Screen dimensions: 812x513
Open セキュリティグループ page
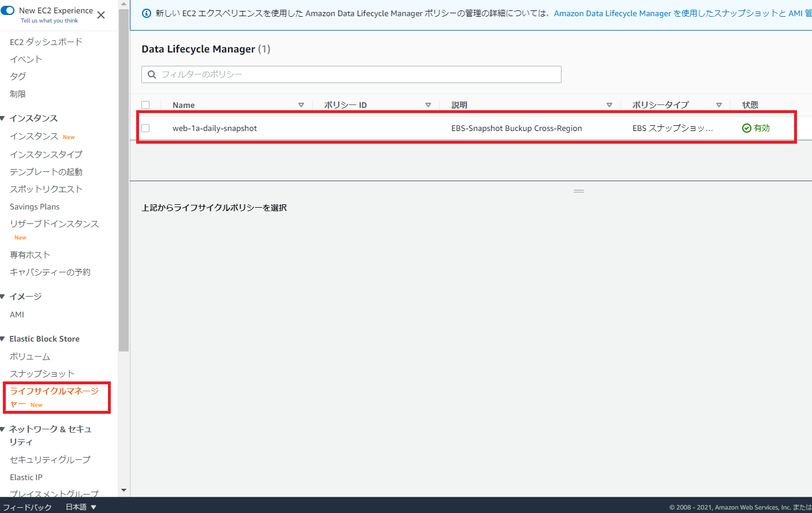click(x=50, y=460)
